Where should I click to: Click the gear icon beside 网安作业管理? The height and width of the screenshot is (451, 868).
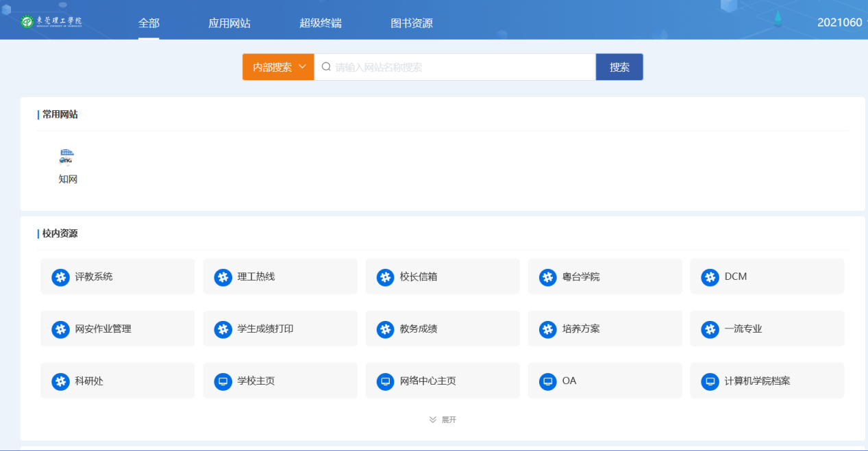60,329
